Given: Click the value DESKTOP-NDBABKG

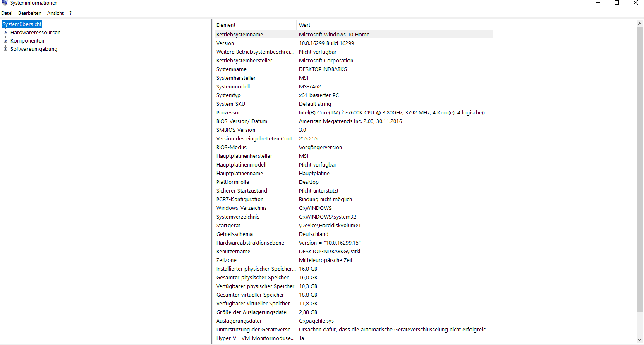Looking at the screenshot, I should [x=323, y=69].
